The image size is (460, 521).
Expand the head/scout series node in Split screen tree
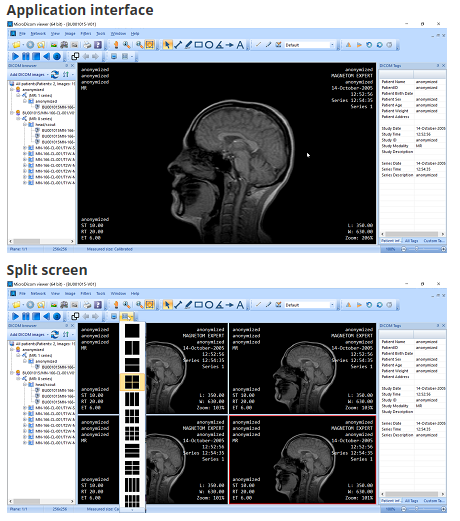[25, 384]
